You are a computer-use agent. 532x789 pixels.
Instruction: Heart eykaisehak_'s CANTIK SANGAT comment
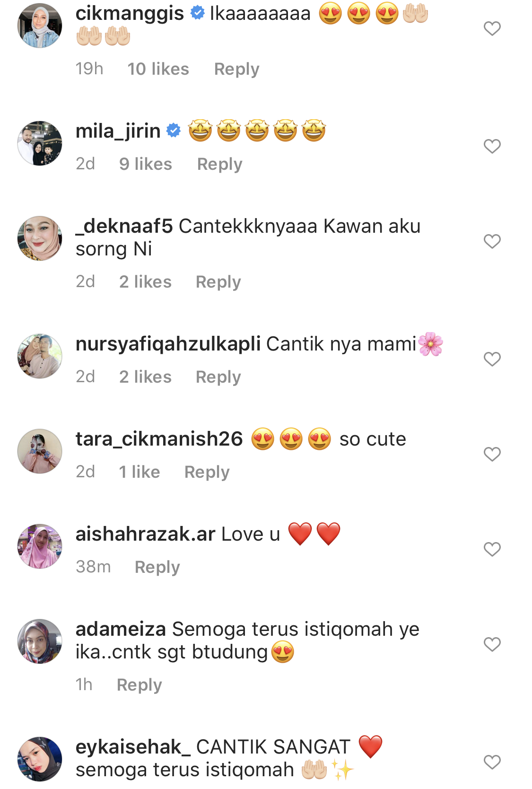(492, 762)
